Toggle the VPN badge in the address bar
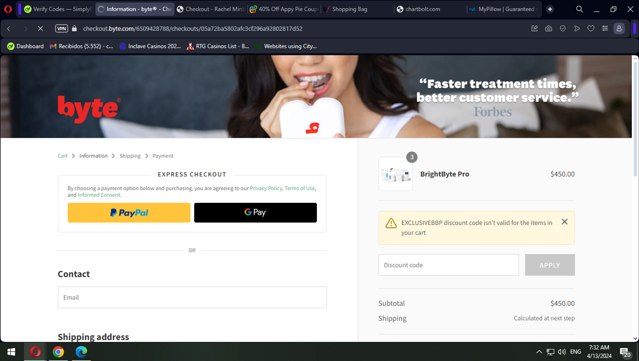The width and height of the screenshot is (639, 361). 61,29
